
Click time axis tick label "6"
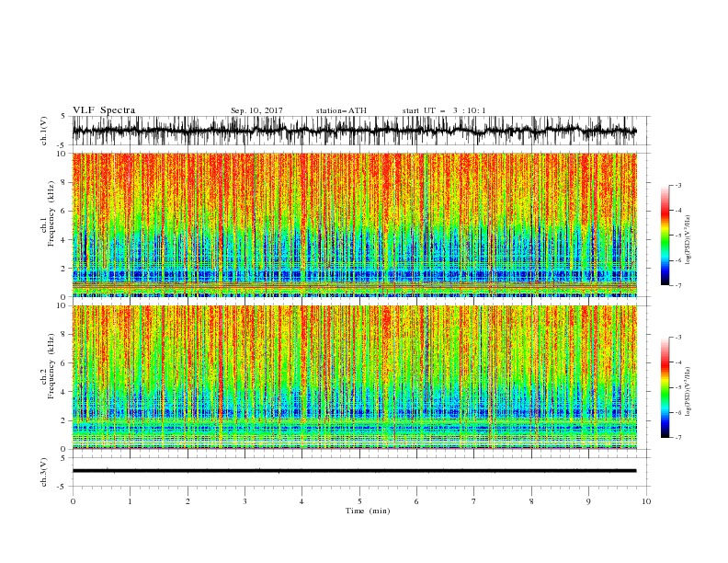pos(416,501)
